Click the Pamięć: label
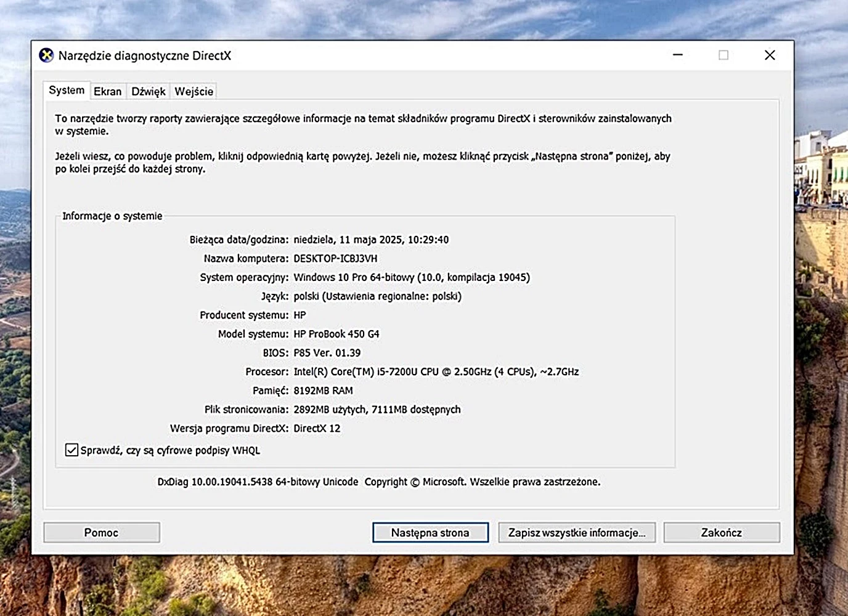The height and width of the screenshot is (616, 848). pyautogui.click(x=271, y=391)
